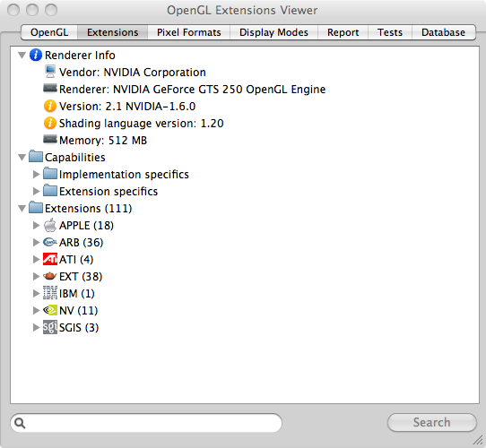The height and width of the screenshot is (448, 486).
Task: Expand Extension specifics
Action: pyautogui.click(x=36, y=191)
